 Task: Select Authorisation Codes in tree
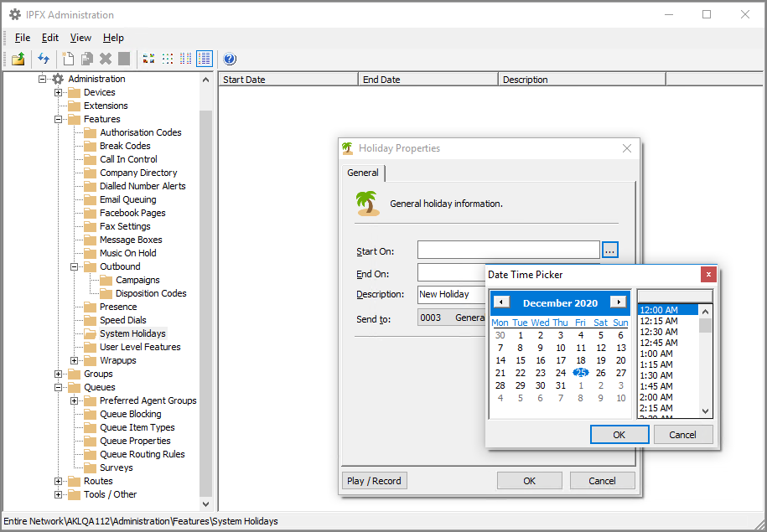(140, 132)
